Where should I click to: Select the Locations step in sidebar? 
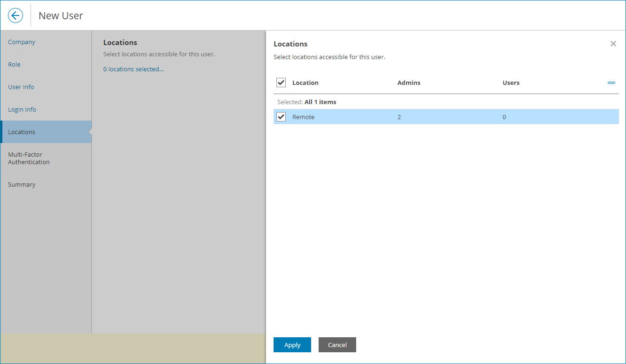(46, 132)
